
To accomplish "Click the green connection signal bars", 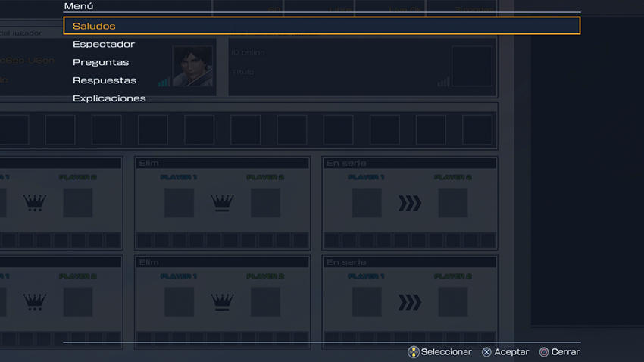I will tap(164, 82).
